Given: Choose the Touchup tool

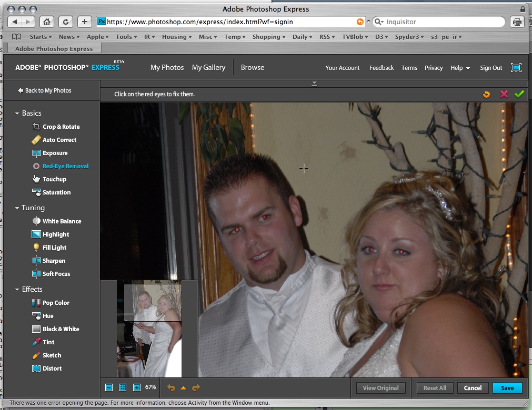Looking at the screenshot, I should tap(54, 179).
